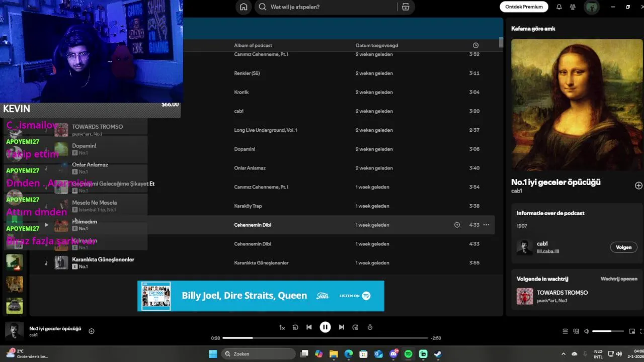Open the miniplayer icon
The image size is (644, 362).
click(632, 331)
